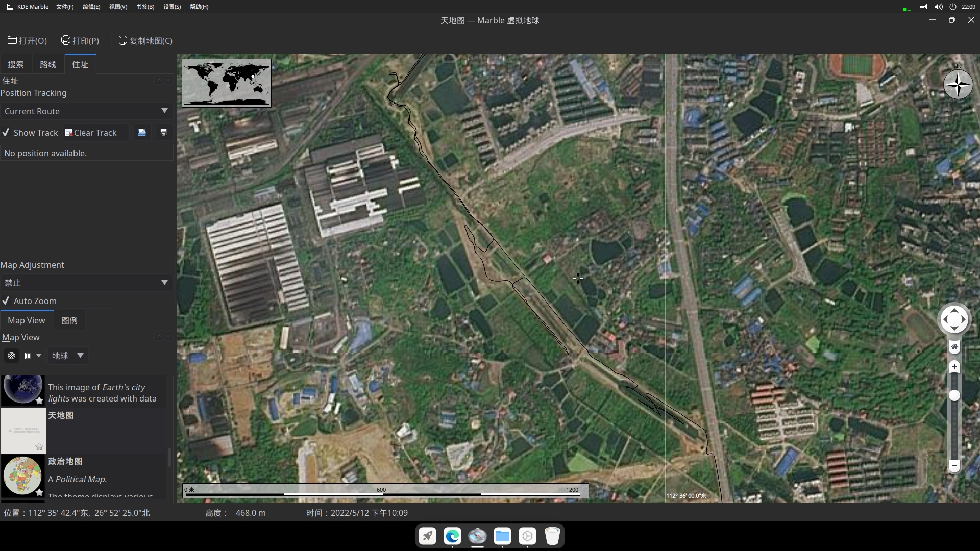
Task: Open Edge browser from the dock
Action: coord(452,536)
